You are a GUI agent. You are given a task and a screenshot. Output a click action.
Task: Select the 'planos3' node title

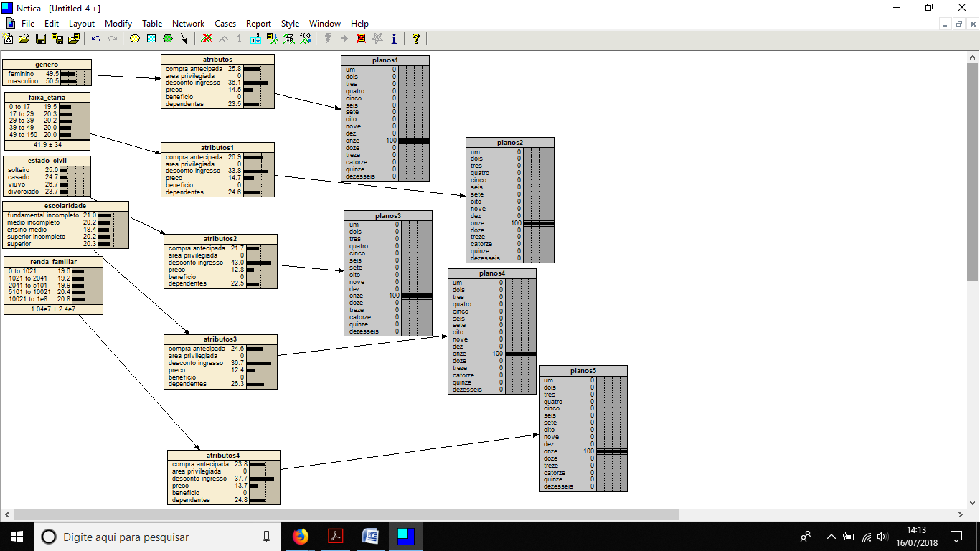(x=387, y=216)
